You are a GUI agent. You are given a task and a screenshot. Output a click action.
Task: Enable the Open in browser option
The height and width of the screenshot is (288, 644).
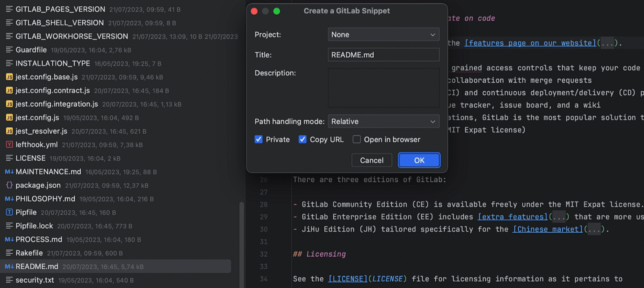point(357,140)
